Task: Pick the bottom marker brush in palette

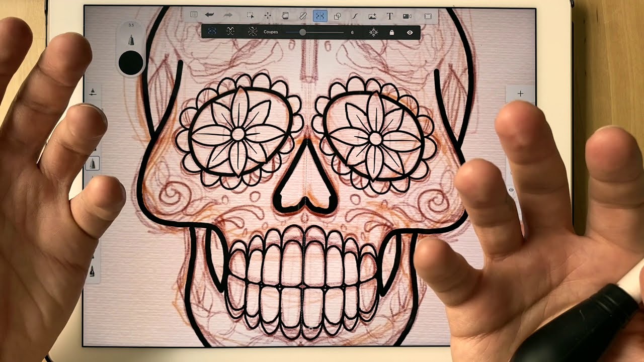Action: 92,271
